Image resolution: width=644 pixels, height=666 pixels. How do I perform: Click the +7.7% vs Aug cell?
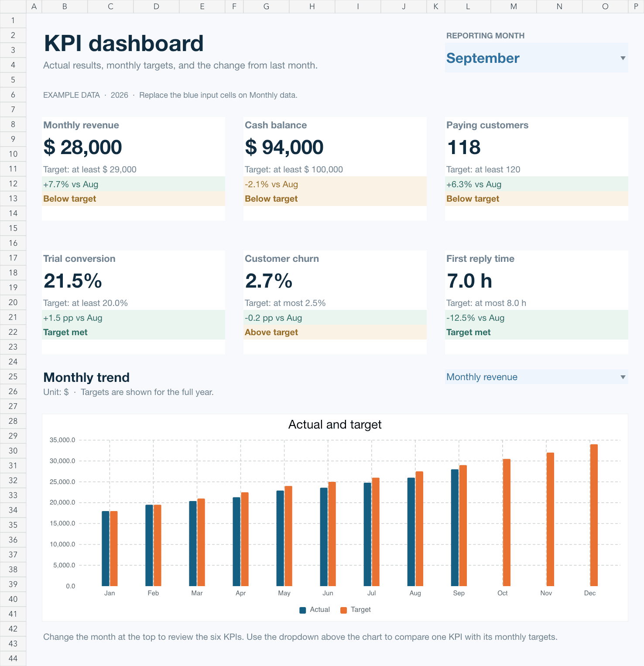pos(134,184)
